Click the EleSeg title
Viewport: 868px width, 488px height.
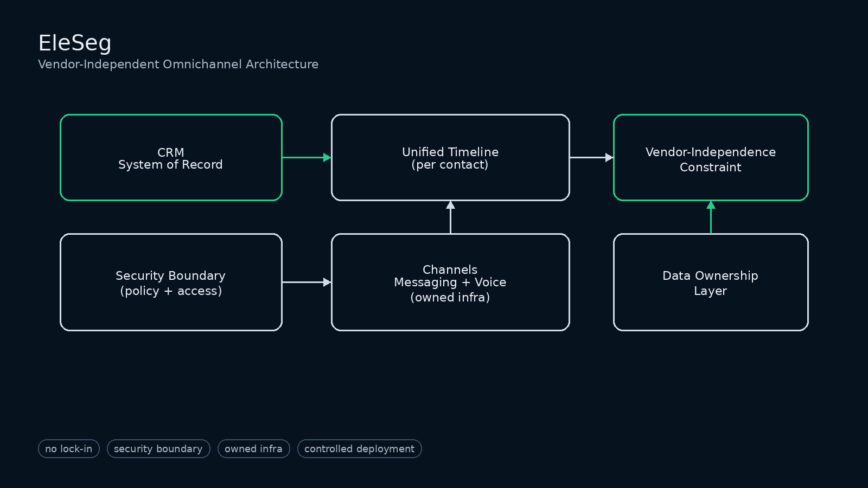coord(75,43)
